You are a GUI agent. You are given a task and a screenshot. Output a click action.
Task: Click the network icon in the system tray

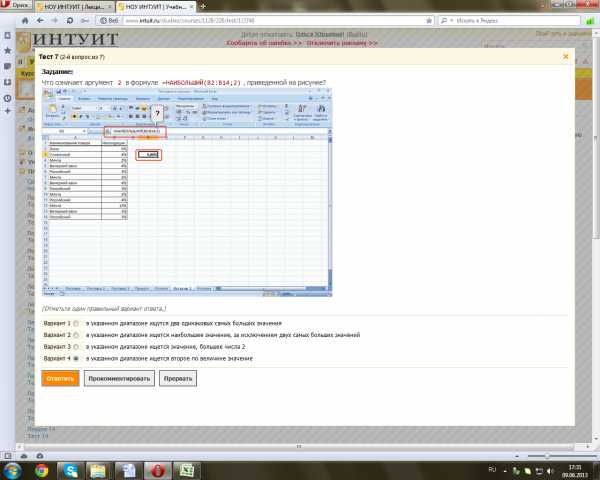point(539,471)
